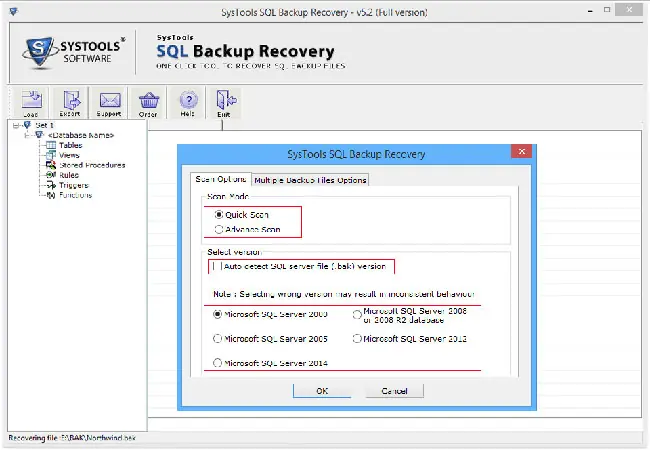The image size is (650, 450).
Task: Open Help with the question mark icon
Action: 188,99
